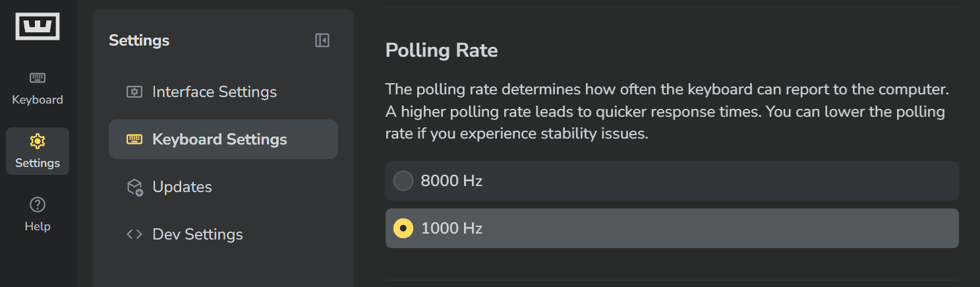Click the Wooting logo icon
Image resolution: width=980 pixels, height=287 pixels.
[x=38, y=26]
